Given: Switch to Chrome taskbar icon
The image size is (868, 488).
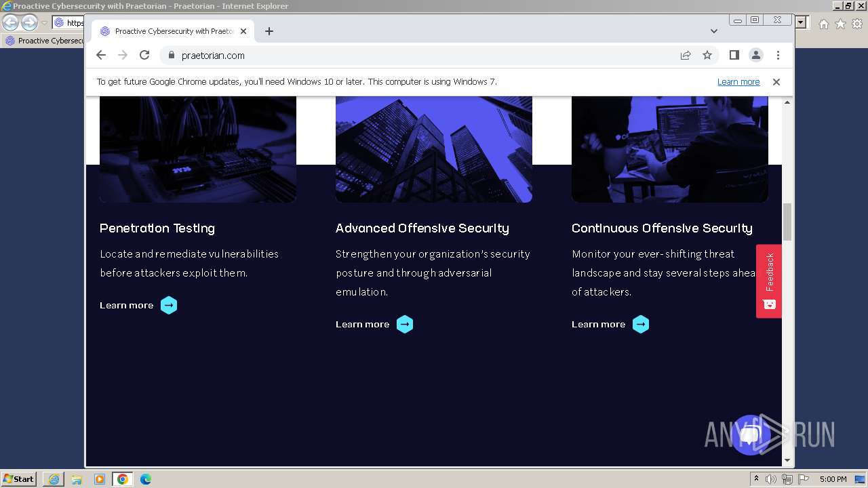Looking at the screenshot, I should pos(123,479).
